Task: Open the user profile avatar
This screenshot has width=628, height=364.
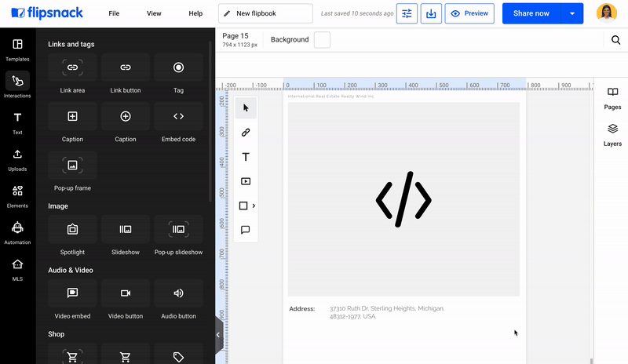Action: tap(606, 13)
